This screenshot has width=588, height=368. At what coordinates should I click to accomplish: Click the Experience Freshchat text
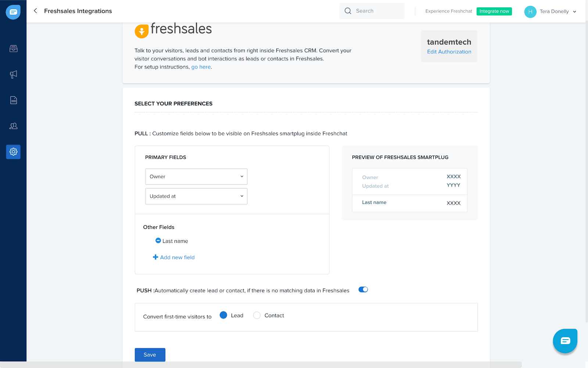(x=449, y=11)
